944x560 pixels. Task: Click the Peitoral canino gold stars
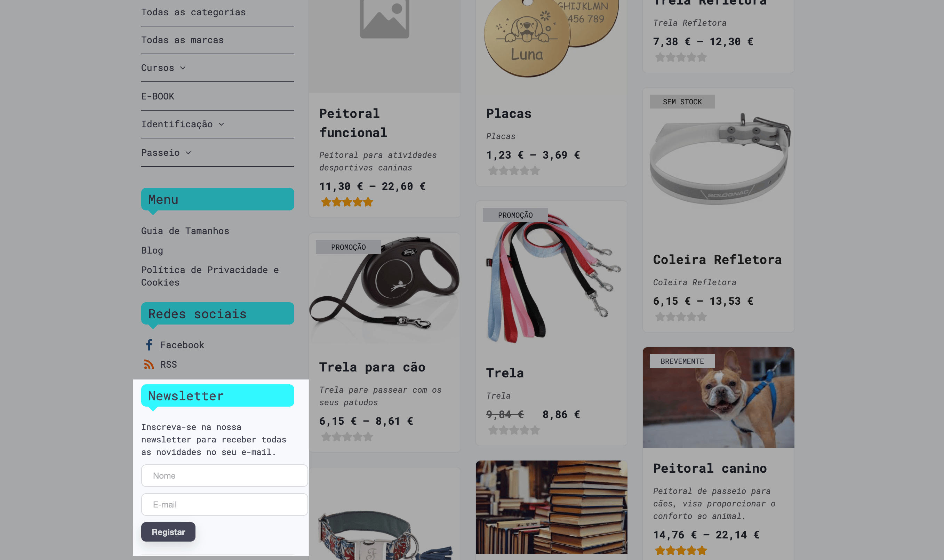click(681, 551)
